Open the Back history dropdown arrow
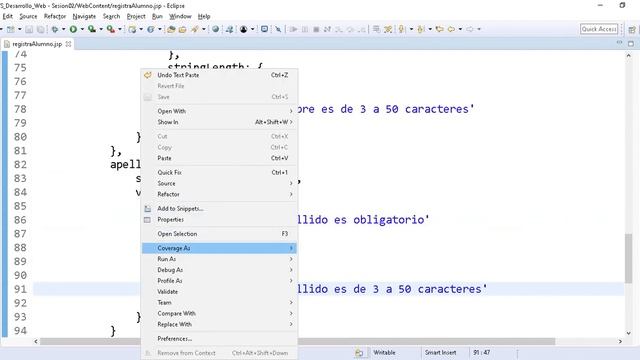Viewport: 640px width, 360px height. click(460, 29)
